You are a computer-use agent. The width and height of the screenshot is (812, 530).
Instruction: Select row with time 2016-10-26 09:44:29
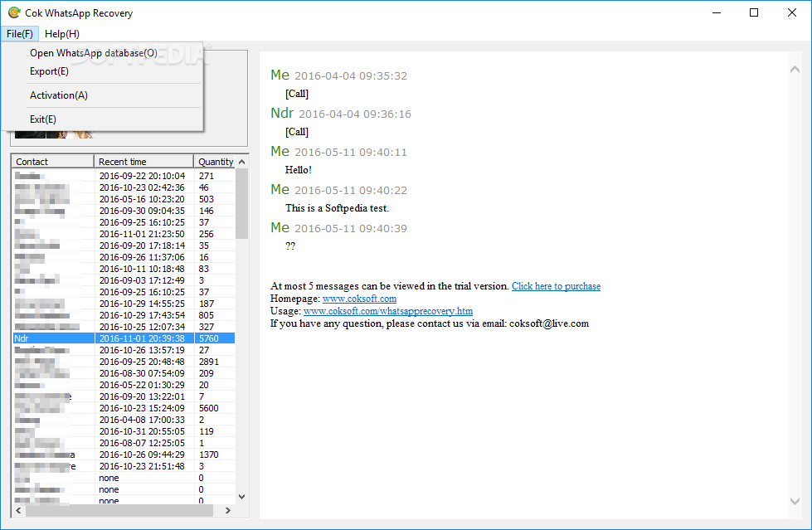tap(124, 455)
